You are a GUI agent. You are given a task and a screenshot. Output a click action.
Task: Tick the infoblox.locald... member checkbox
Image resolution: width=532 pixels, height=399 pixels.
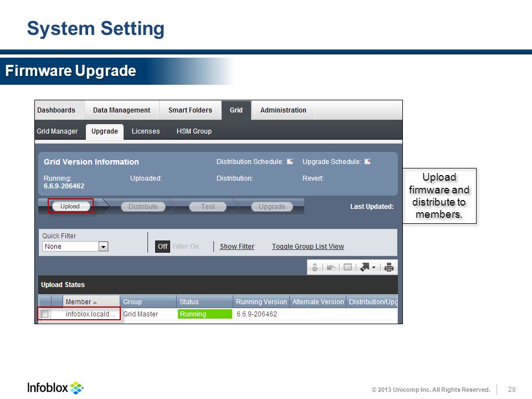44,314
